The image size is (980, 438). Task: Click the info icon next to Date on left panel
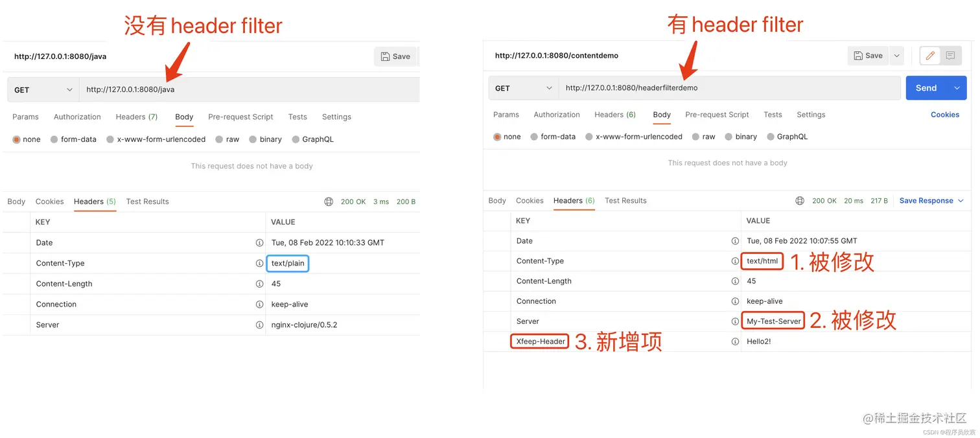coord(260,242)
